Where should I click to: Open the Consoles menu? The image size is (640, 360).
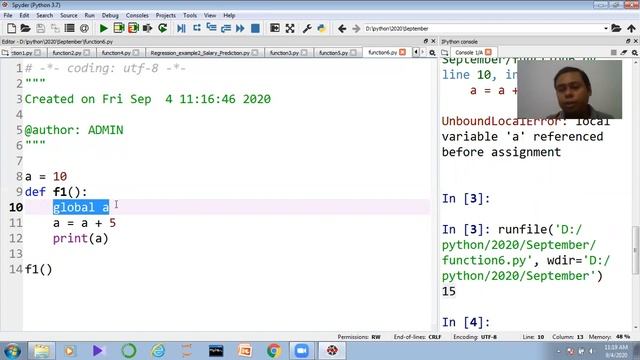click(137, 15)
